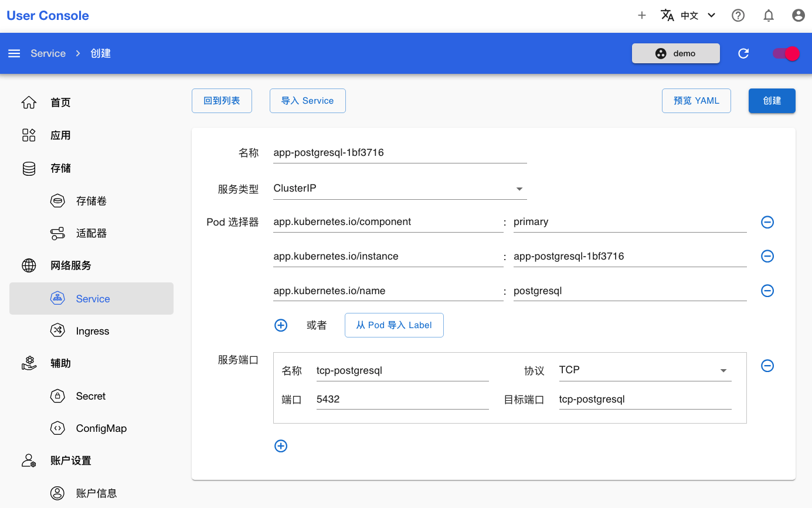Click 从 Pod 导入 Label button
The height and width of the screenshot is (508, 812).
394,325
